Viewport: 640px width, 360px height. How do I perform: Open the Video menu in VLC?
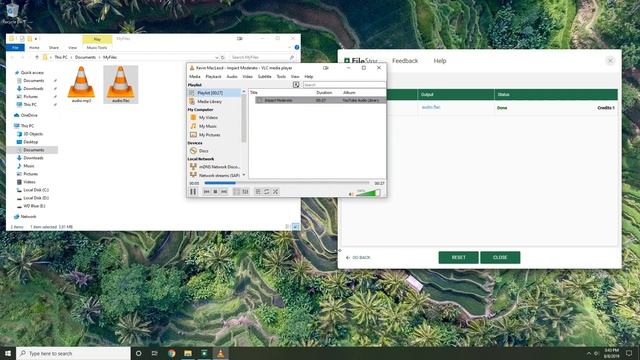tap(247, 76)
